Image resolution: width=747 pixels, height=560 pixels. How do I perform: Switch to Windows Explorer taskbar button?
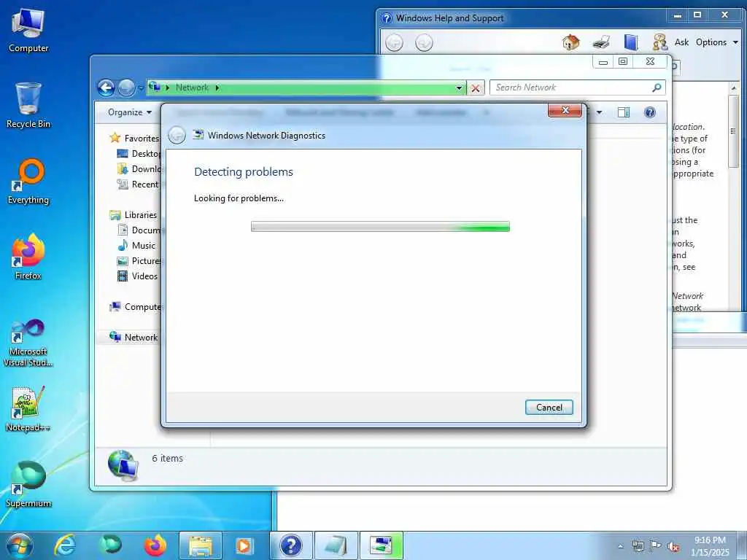(x=201, y=545)
